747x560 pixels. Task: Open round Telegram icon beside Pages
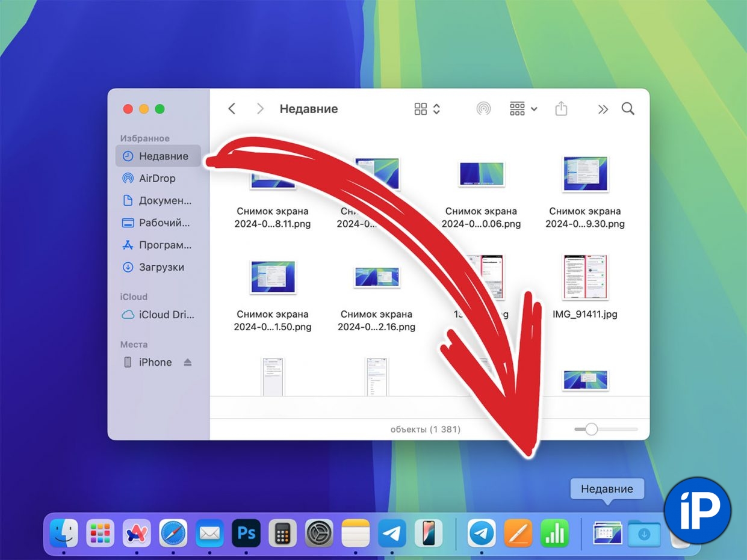point(482,532)
